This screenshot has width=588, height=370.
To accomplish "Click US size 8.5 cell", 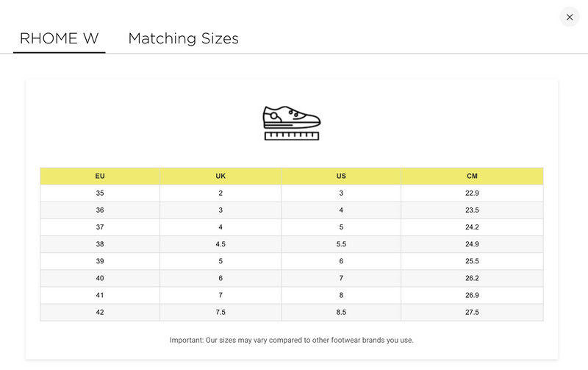I will (x=341, y=312).
